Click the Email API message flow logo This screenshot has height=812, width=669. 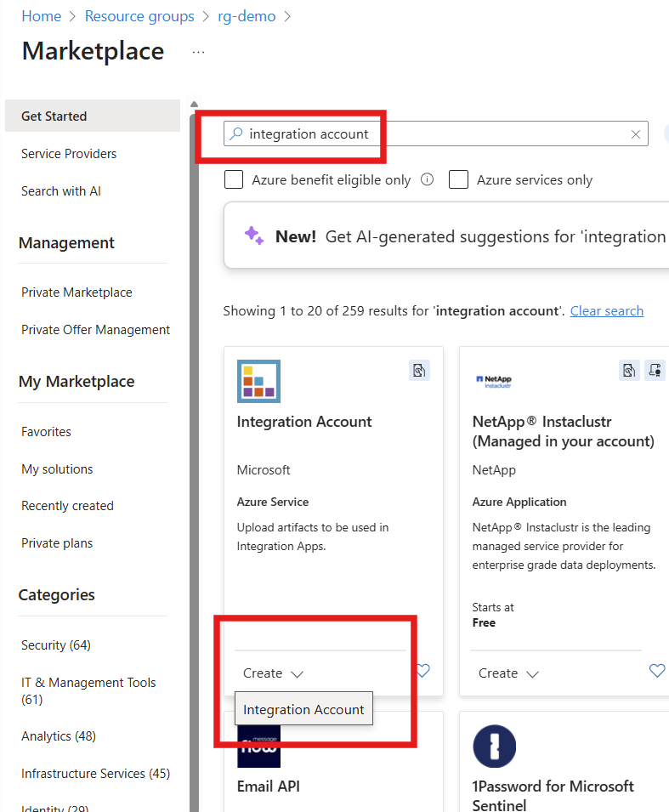coord(258,747)
